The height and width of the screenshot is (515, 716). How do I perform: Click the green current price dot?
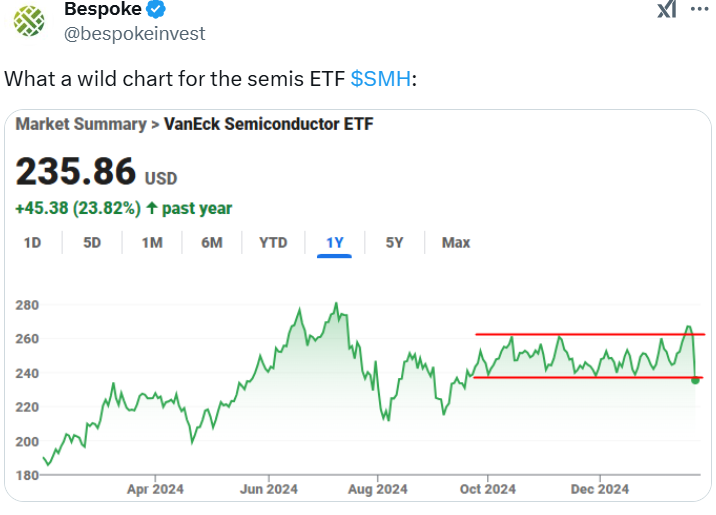[x=695, y=379]
